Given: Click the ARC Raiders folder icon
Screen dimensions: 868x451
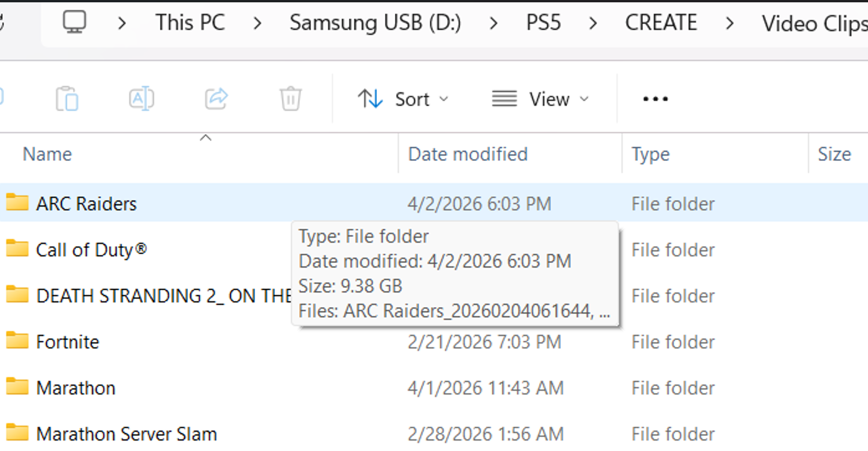Looking at the screenshot, I should [x=17, y=203].
